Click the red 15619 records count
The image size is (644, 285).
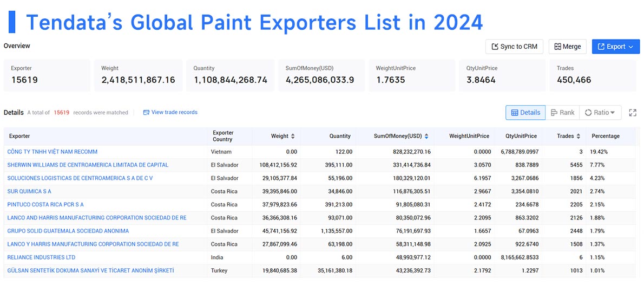(62, 112)
